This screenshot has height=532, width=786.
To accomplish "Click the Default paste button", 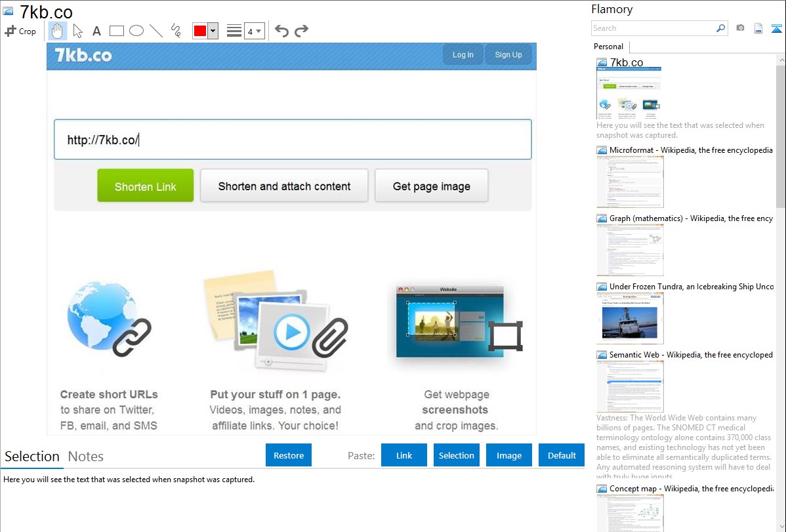I will point(562,455).
